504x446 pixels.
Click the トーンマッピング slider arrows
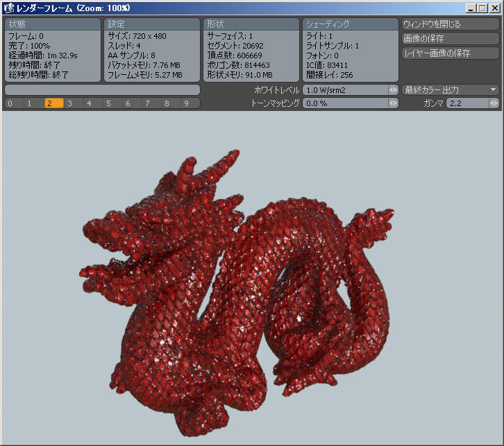pos(394,103)
